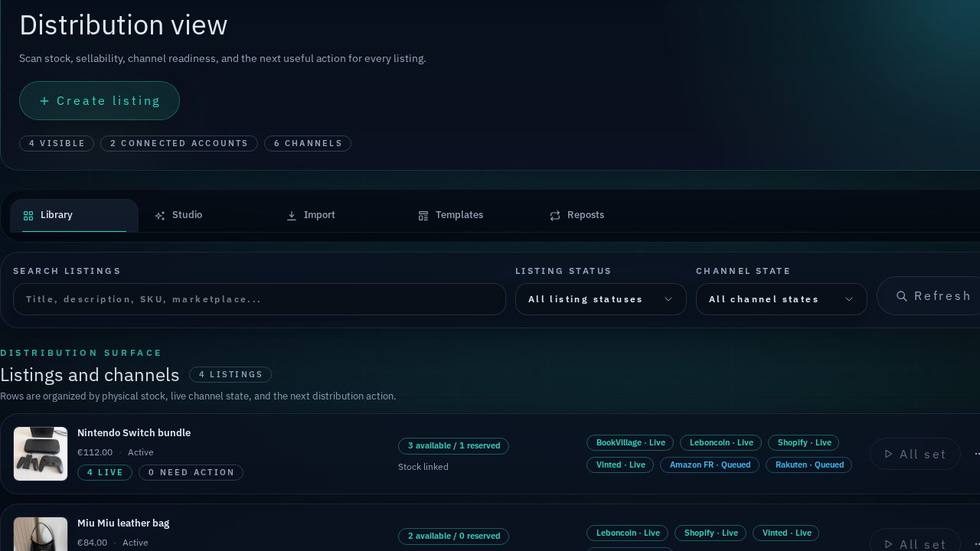Focus the Search listings input field
980x551 pixels.
[260, 299]
